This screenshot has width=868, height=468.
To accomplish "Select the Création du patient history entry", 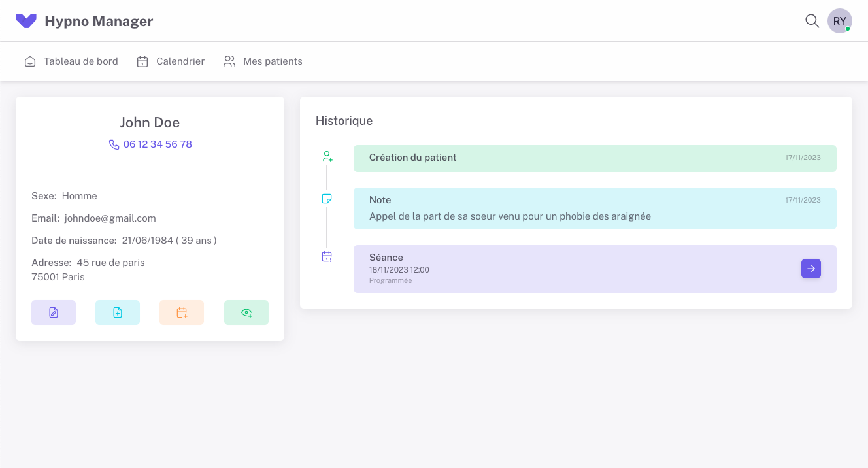I will (595, 158).
